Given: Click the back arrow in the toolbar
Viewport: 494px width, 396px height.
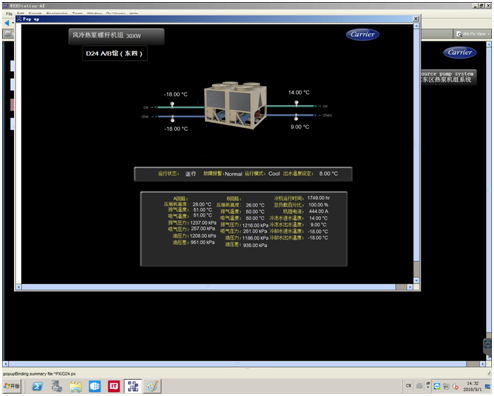Looking at the screenshot, I should click(x=7, y=23).
